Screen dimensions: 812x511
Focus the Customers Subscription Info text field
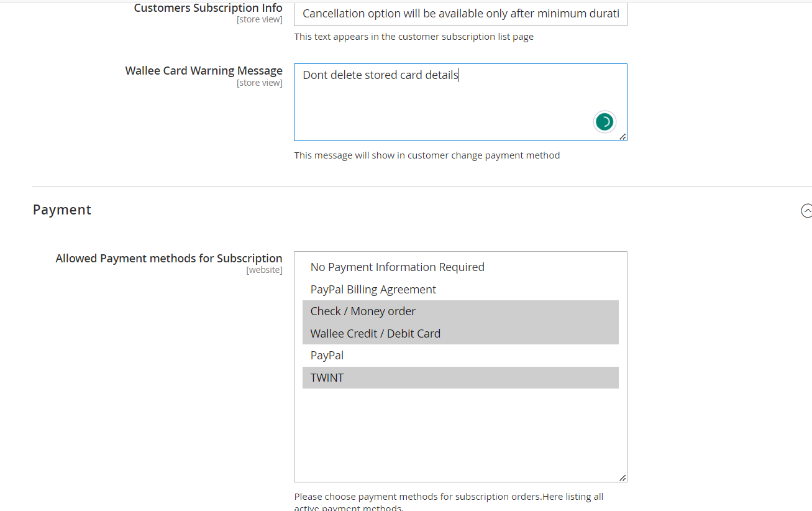tap(460, 14)
